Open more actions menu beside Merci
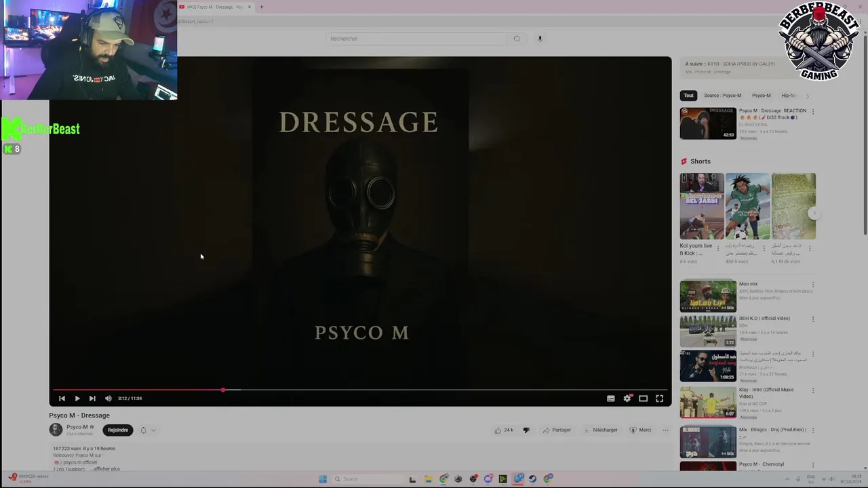 (x=665, y=430)
